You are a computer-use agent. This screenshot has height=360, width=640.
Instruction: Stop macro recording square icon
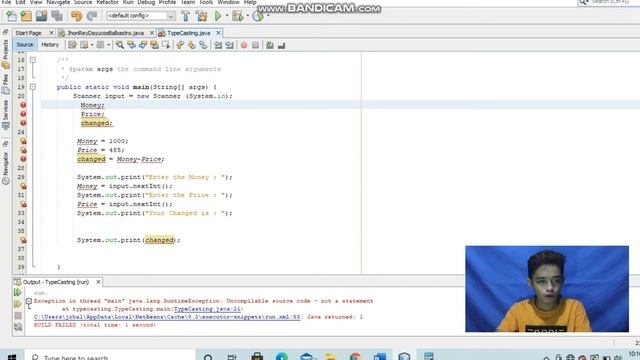click(x=256, y=45)
